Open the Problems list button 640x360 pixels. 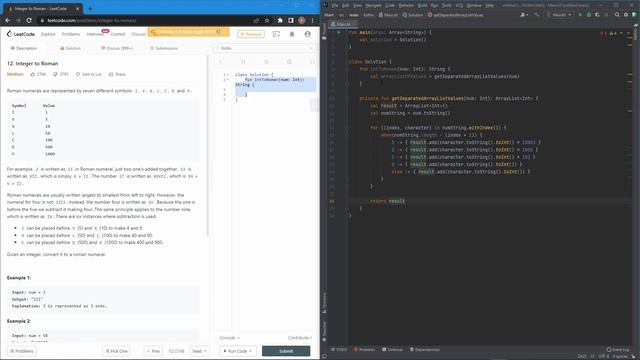[22, 351]
